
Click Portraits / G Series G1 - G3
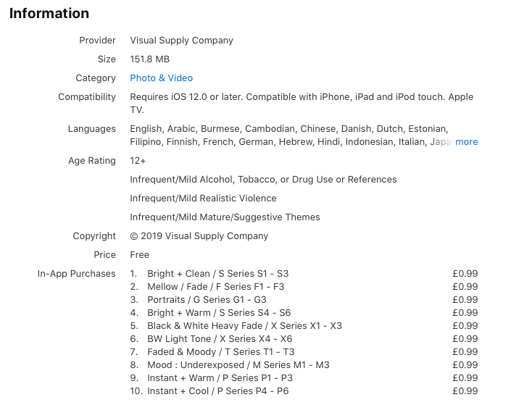pyautogui.click(x=207, y=300)
